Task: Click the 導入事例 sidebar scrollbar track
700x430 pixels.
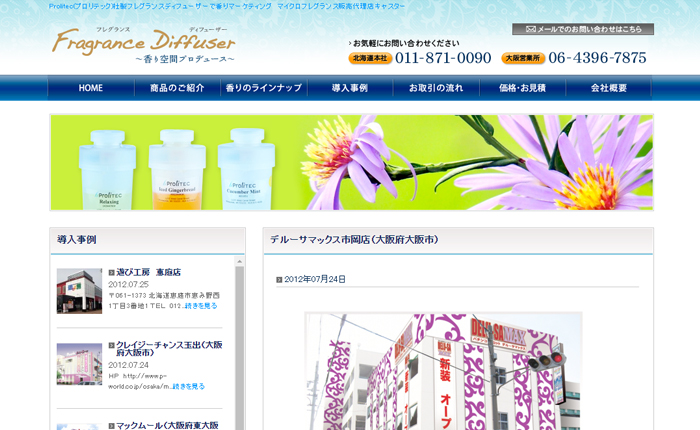Action: pos(240,348)
